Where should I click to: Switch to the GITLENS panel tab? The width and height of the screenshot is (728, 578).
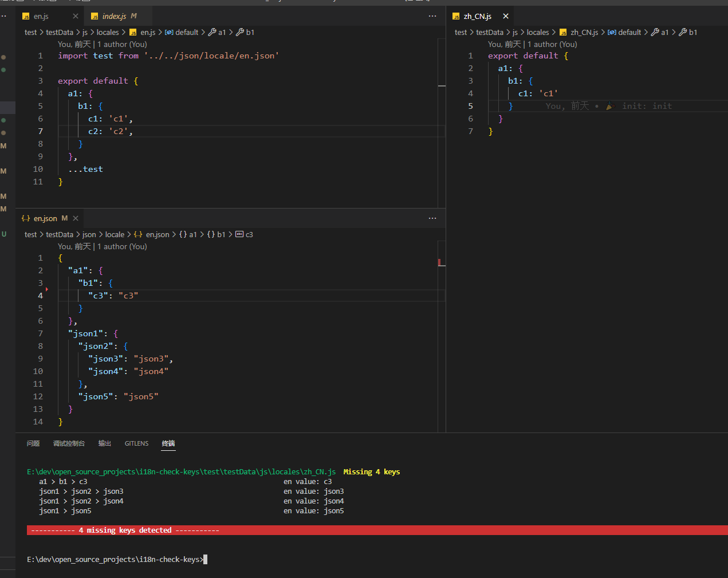click(x=136, y=443)
